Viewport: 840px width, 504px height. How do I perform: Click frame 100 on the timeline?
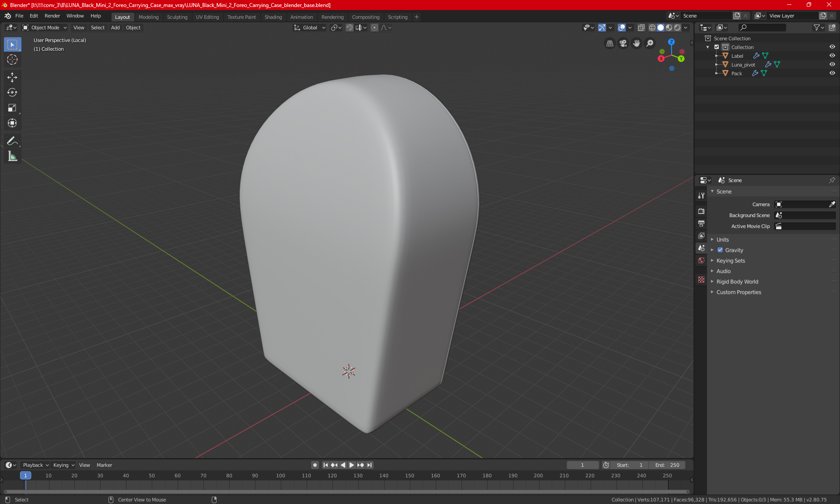(x=281, y=476)
